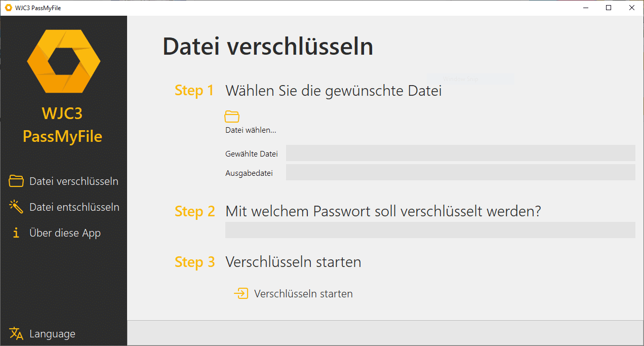The width and height of the screenshot is (644, 346).
Task: Select the folder icon for "Datei verschlüsseln"
Action: (15, 181)
